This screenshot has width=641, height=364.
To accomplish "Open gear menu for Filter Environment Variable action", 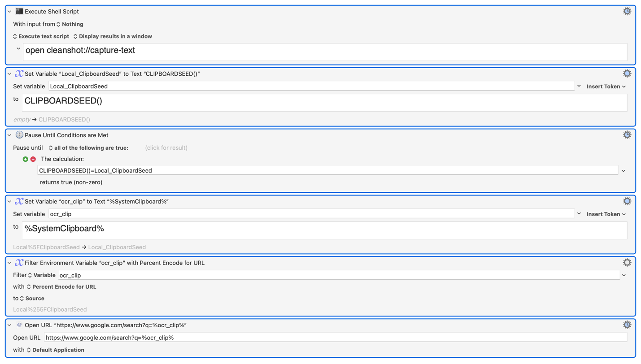I will tap(627, 263).
